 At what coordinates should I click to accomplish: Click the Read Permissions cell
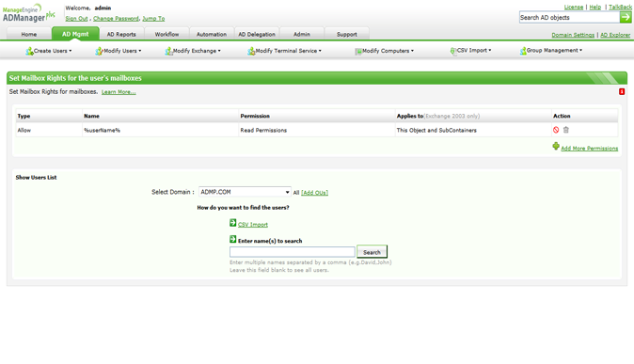pos(317,130)
